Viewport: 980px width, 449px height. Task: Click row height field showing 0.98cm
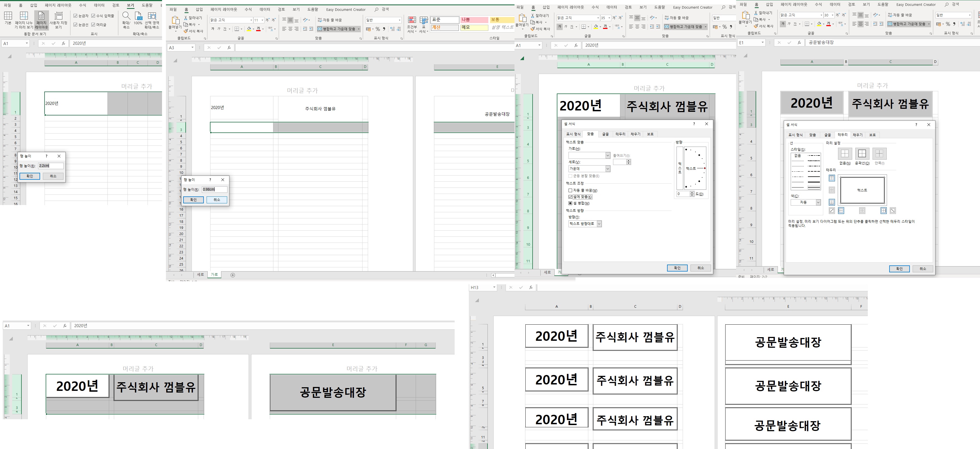[214, 189]
